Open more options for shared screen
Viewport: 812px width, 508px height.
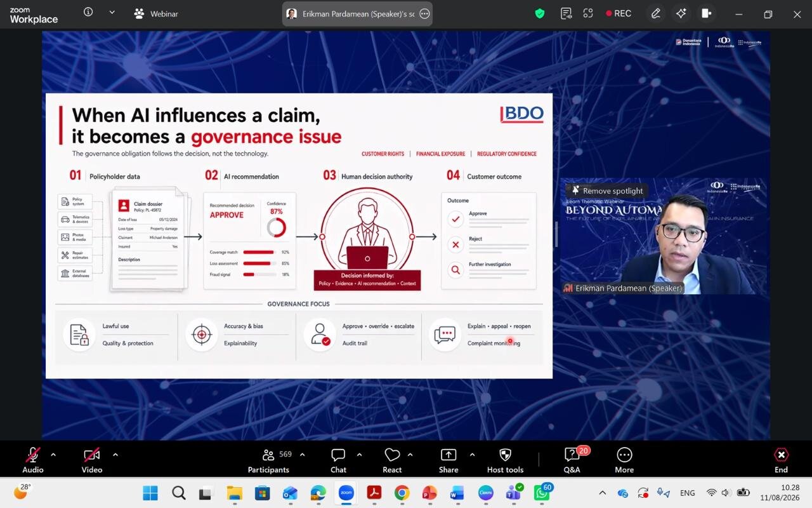coord(424,13)
